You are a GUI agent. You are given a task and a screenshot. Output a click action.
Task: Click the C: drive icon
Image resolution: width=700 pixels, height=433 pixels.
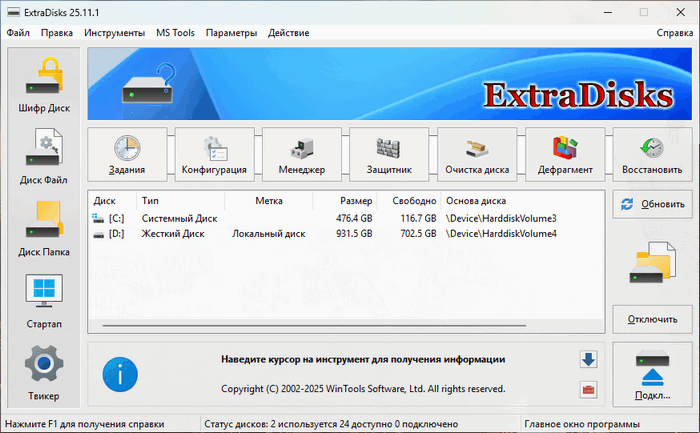click(98, 218)
